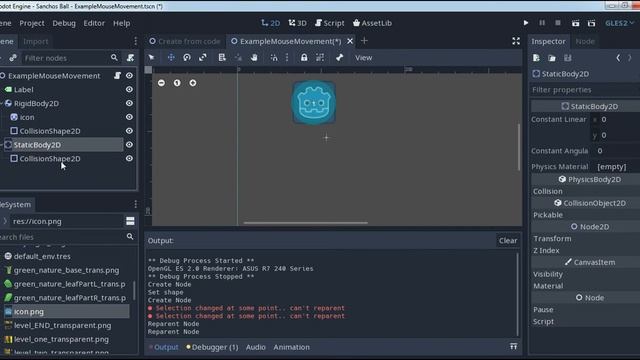The width and height of the screenshot is (640, 360).
Task: Activate the Rotate Mode tool
Action: pyautogui.click(x=187, y=58)
